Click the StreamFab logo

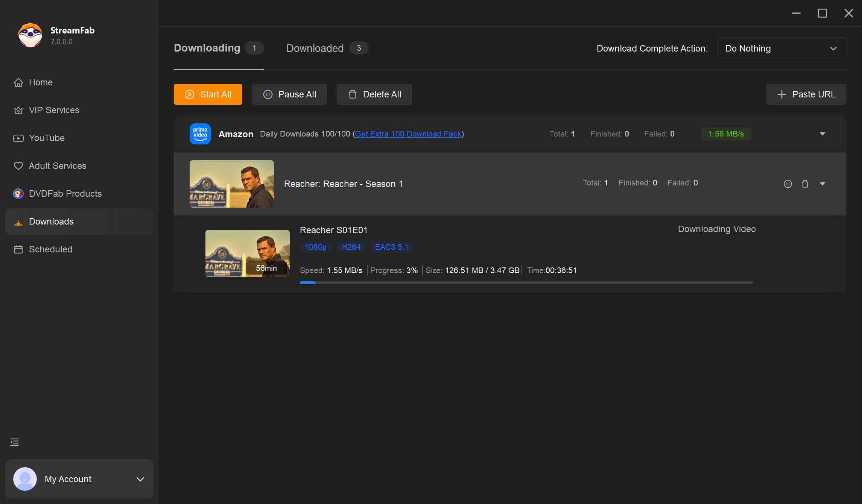point(30,35)
